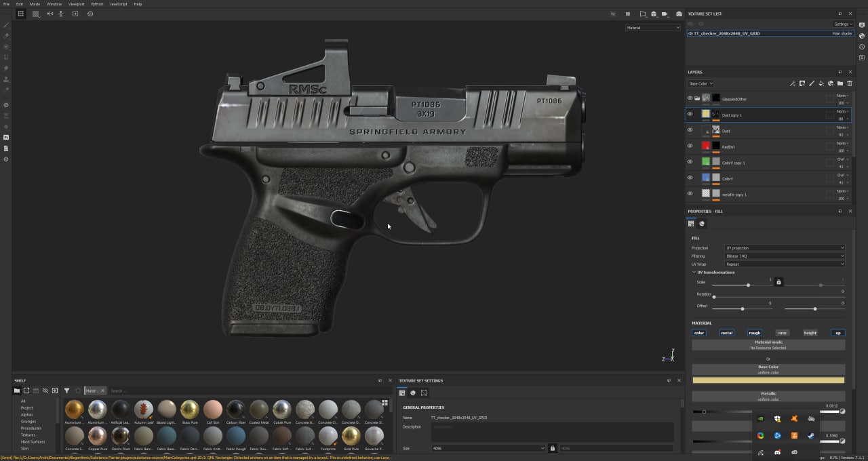Open the Base Color channel dropdown in Layers
Image resolution: width=868 pixels, height=461 pixels.
[x=701, y=83]
